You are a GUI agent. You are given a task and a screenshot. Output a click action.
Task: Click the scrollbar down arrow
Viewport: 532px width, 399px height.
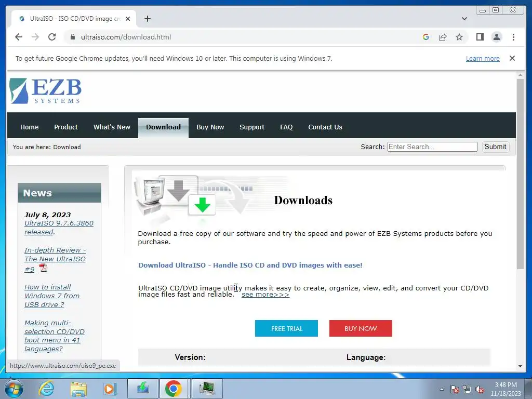(x=520, y=366)
